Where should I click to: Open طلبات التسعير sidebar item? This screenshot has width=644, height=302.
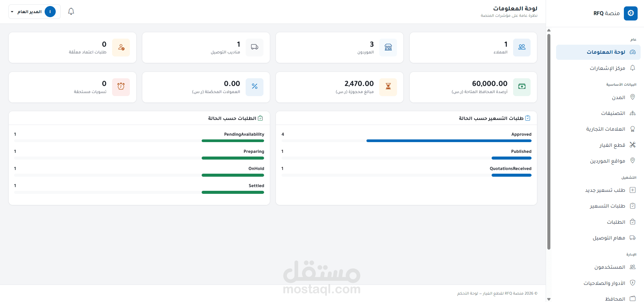pyautogui.click(x=598, y=206)
